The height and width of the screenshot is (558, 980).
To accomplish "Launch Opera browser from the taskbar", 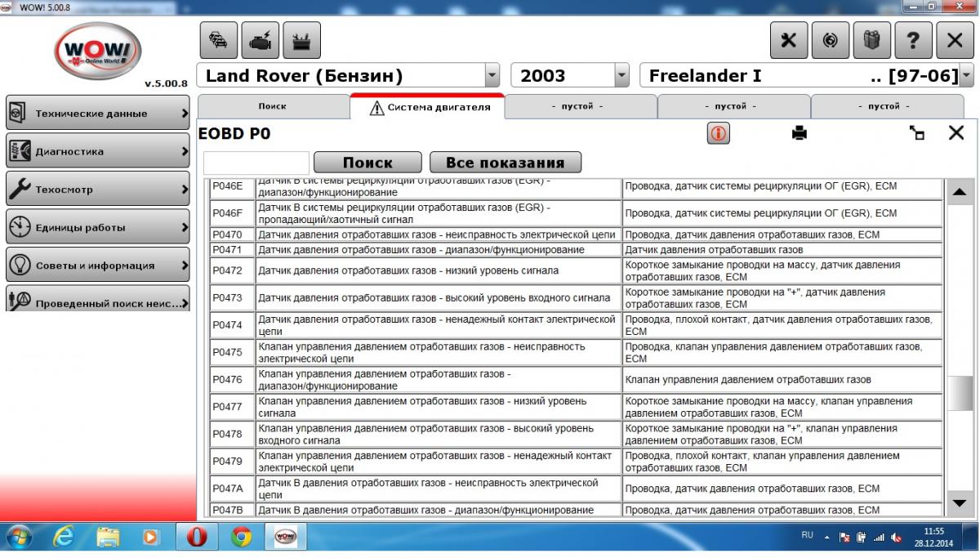I will 197,537.
